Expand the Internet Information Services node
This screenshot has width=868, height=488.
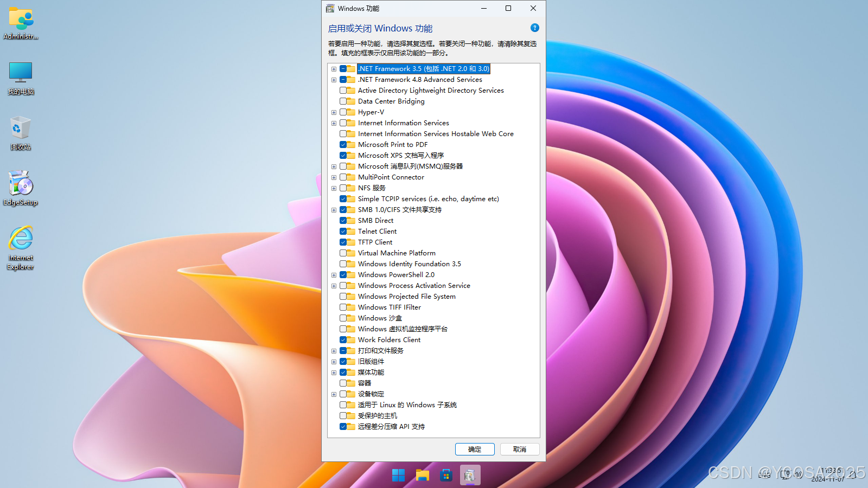[334, 123]
